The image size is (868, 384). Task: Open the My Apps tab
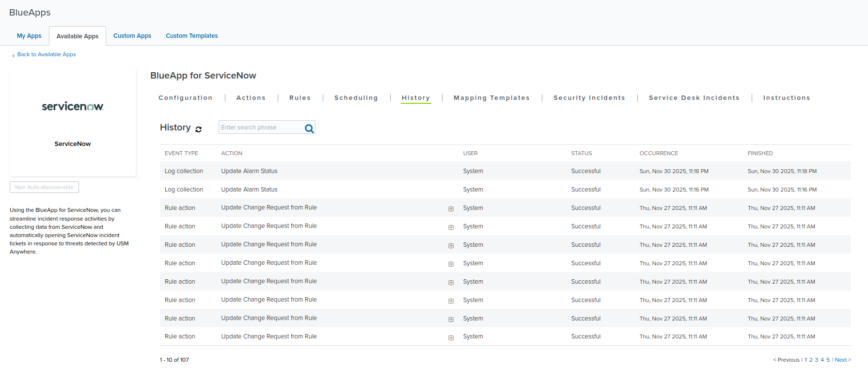point(29,36)
